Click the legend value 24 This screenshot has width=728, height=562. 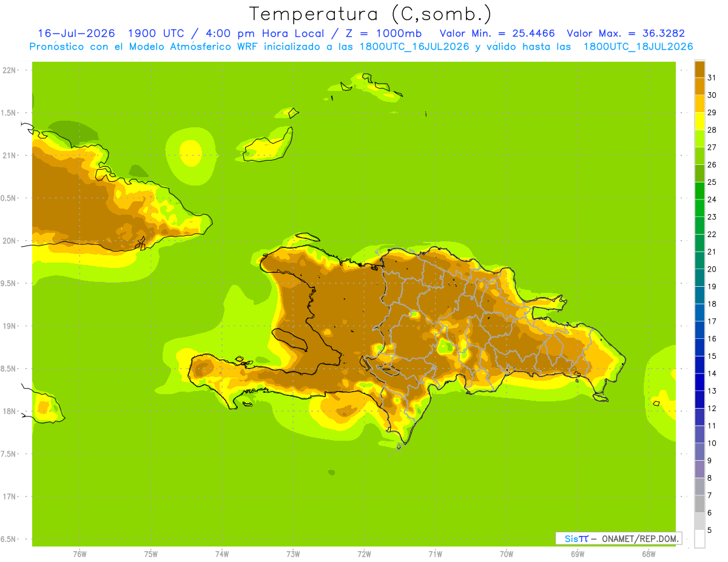click(712, 199)
